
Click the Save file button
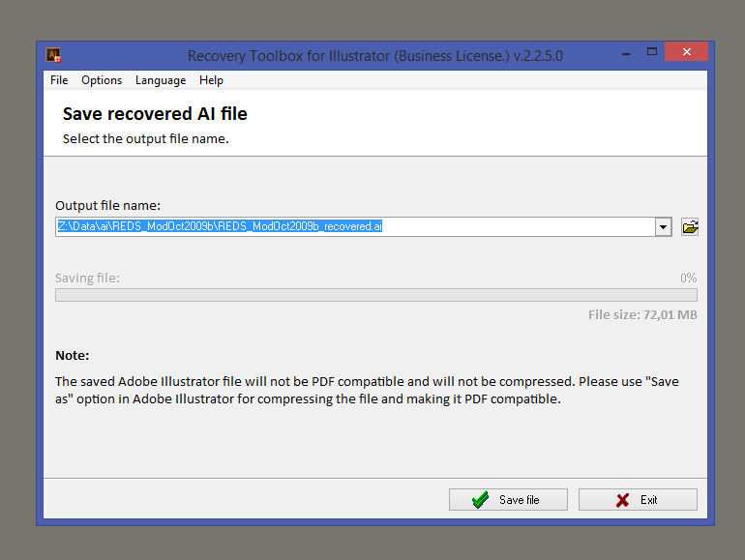[508, 500]
